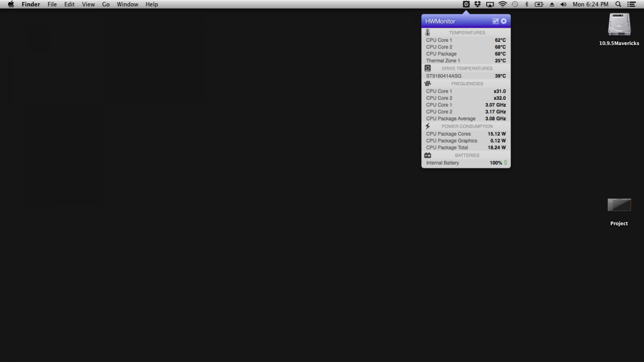Open HWMonitor preferences gear icon
The width and height of the screenshot is (644, 362).
(503, 21)
